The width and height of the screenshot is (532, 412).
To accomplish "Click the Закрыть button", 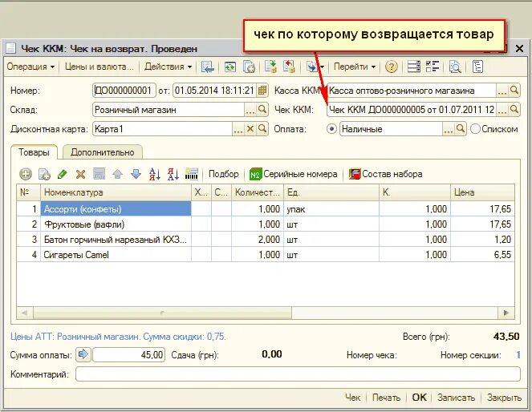I will point(504,397).
